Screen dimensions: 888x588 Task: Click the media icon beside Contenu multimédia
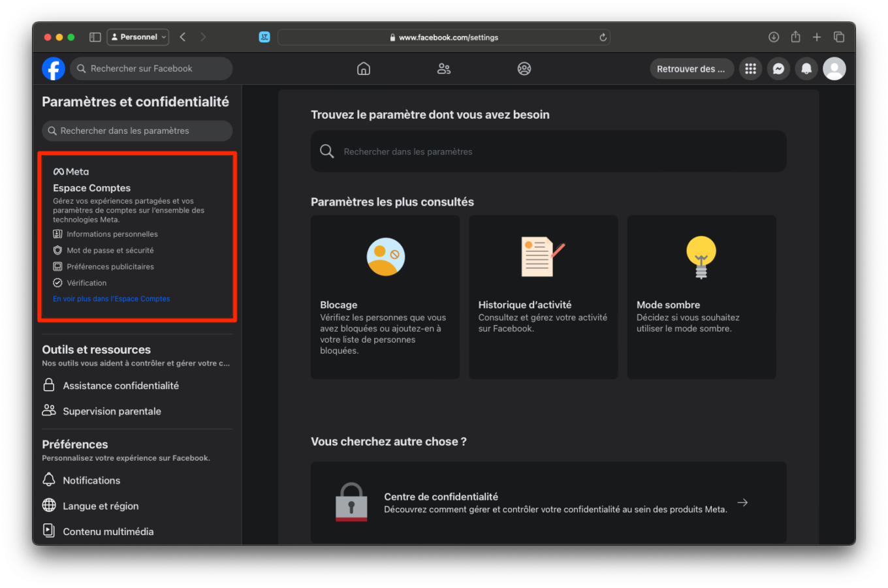point(49,531)
